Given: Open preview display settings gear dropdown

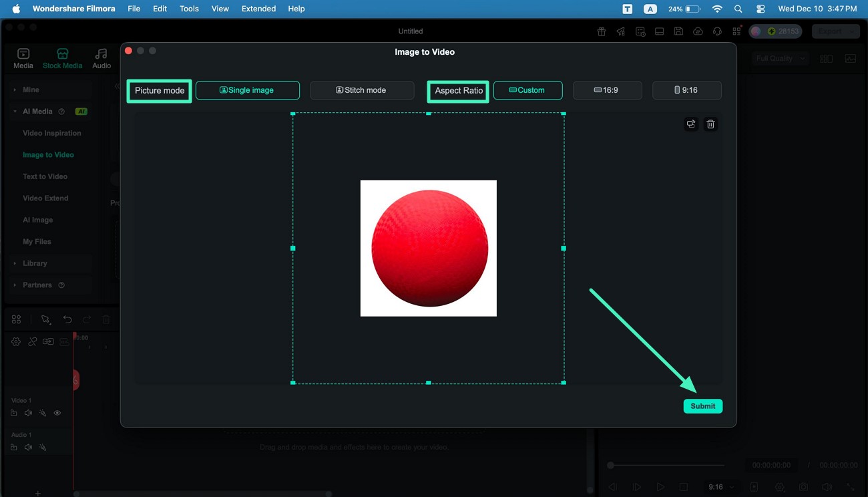Looking at the screenshot, I should pyautogui.click(x=781, y=488).
